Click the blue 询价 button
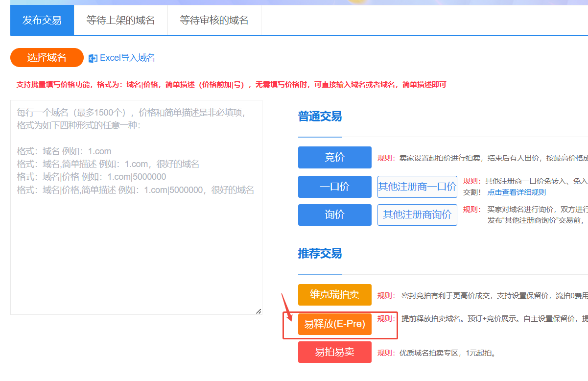The width and height of the screenshot is (588, 381). [x=334, y=215]
